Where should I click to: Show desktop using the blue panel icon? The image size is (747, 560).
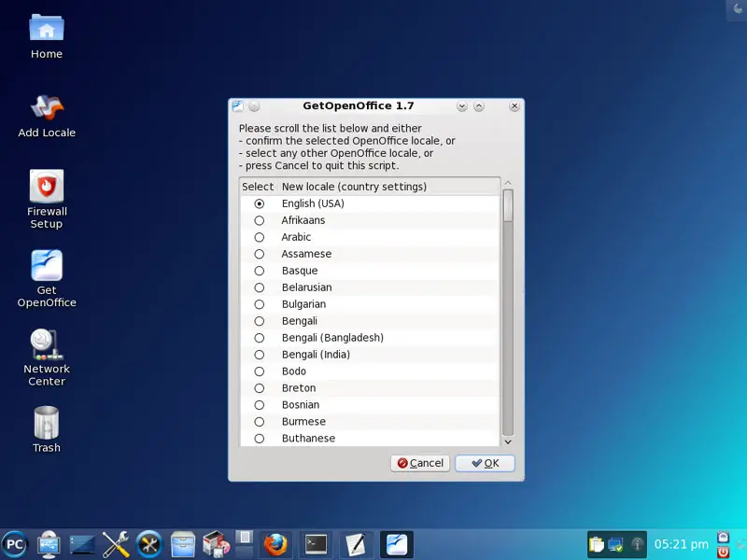coord(82,544)
